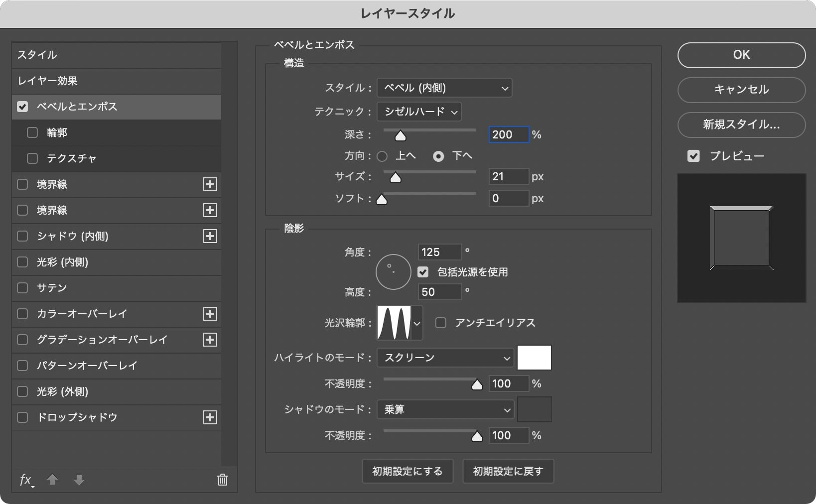Click the plus icon beside グラデーションオーバーレイ
816x504 pixels.
[210, 340]
